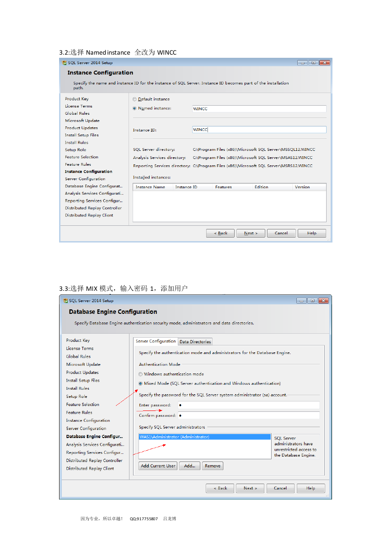Select "Analysis Services Configurati..." step on Database Engine Configuration page
Screen dimensions: 392x555
(x=95, y=445)
